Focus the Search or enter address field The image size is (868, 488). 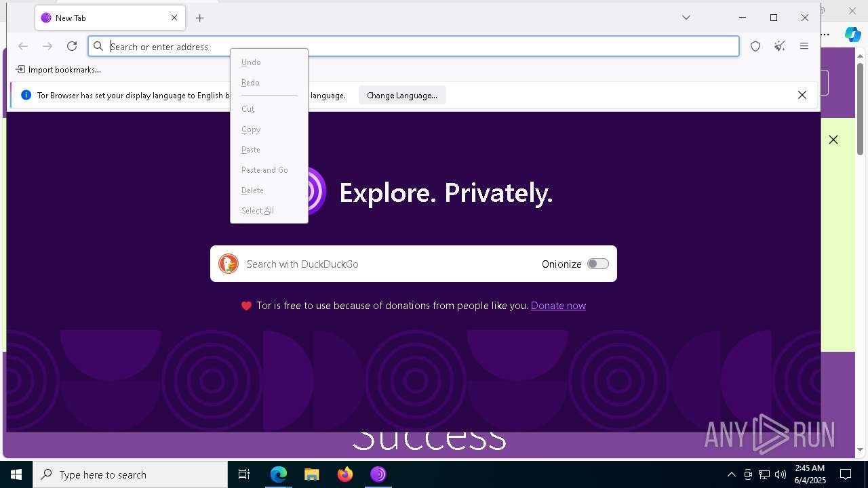[414, 46]
